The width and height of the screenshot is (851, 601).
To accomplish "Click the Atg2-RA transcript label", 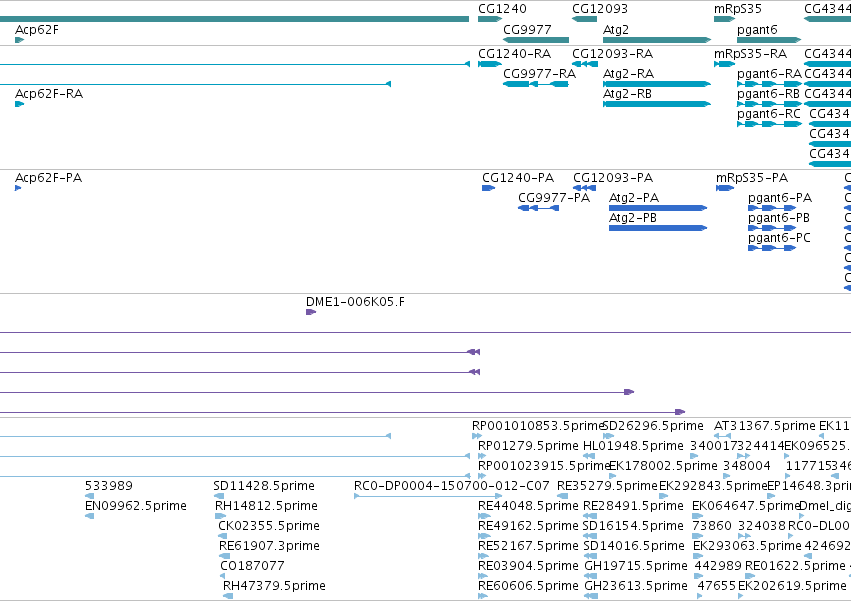I will pos(628,74).
